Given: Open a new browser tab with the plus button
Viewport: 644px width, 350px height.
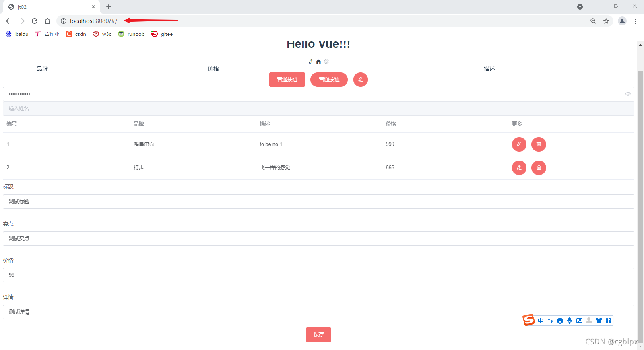Looking at the screenshot, I should coord(109,7).
